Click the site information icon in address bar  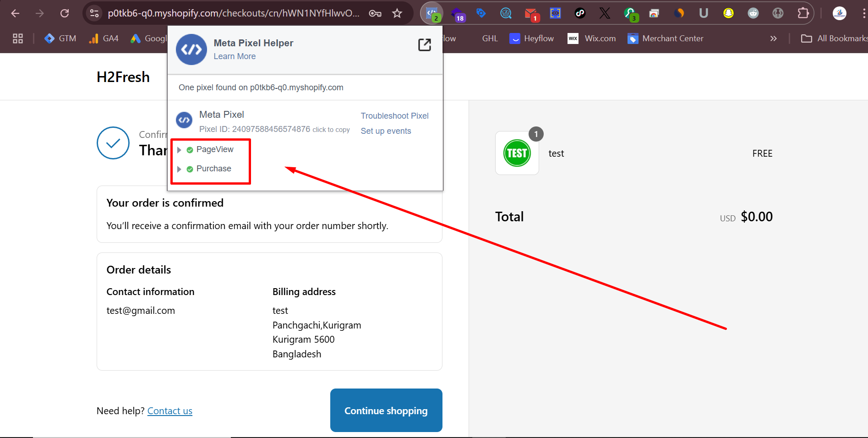click(94, 13)
